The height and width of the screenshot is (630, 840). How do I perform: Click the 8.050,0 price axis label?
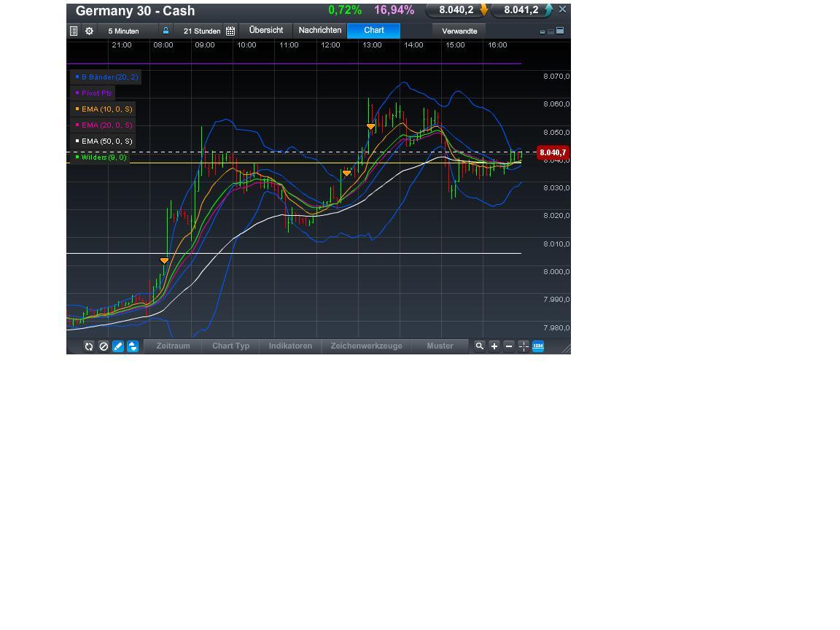(556, 132)
